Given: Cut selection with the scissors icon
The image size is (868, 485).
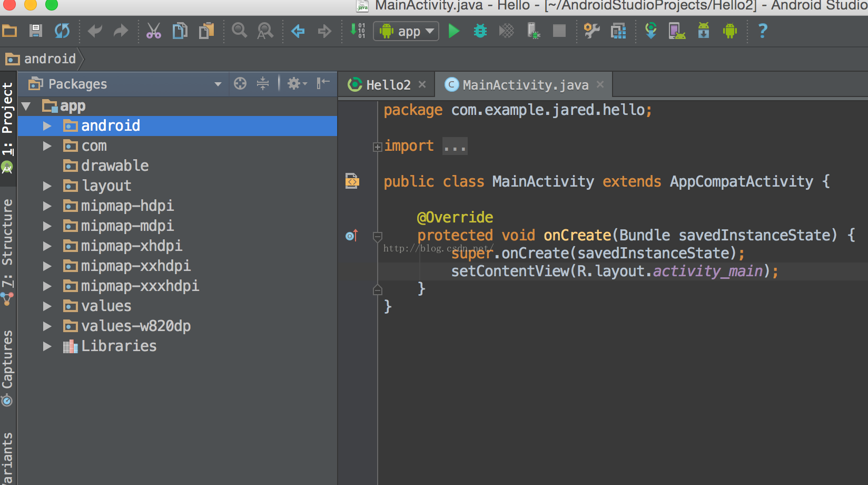Looking at the screenshot, I should pyautogui.click(x=154, y=31).
